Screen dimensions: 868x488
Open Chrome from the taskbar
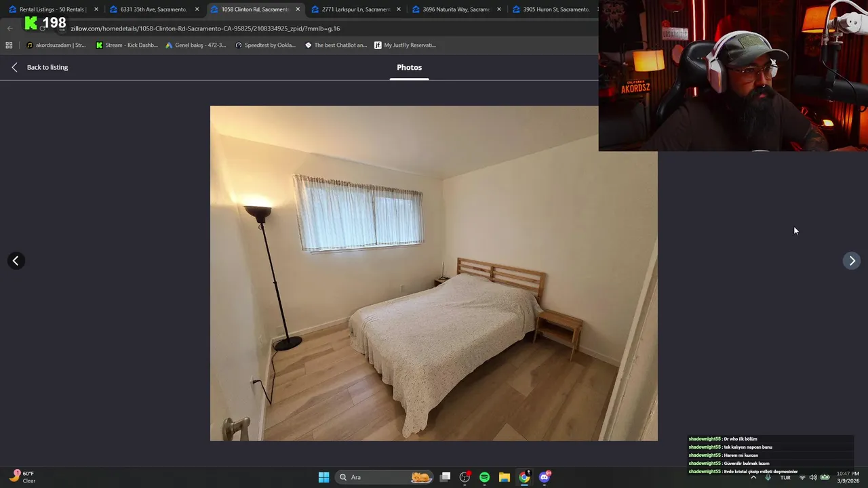[524, 477]
